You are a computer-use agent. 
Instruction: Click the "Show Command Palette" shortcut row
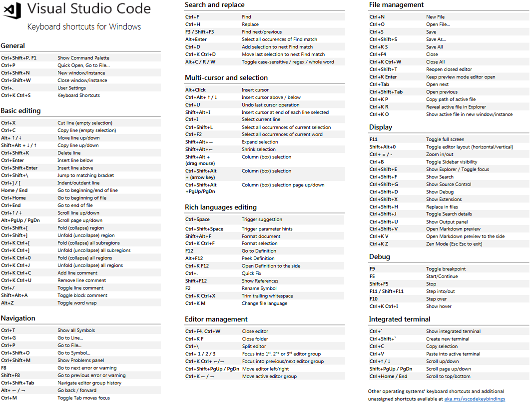tap(80, 56)
